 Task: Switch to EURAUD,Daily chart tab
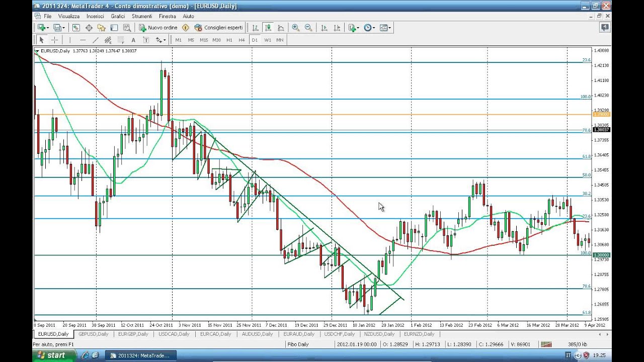(299, 334)
